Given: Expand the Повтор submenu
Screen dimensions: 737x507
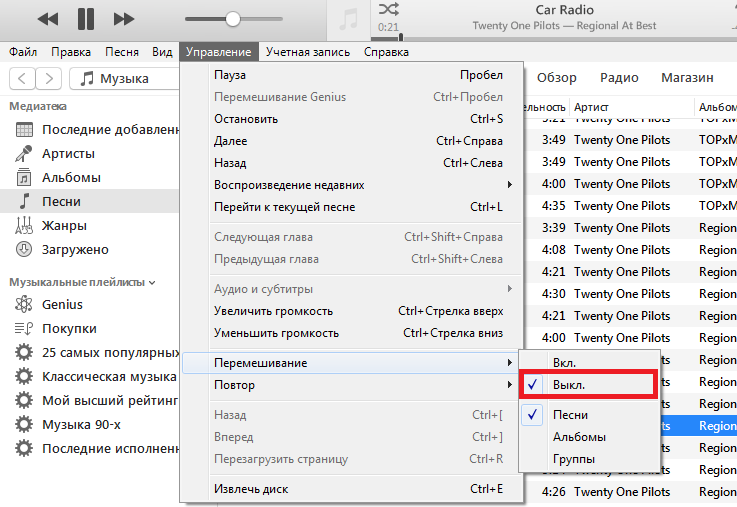Looking at the screenshot, I should coord(352,385).
